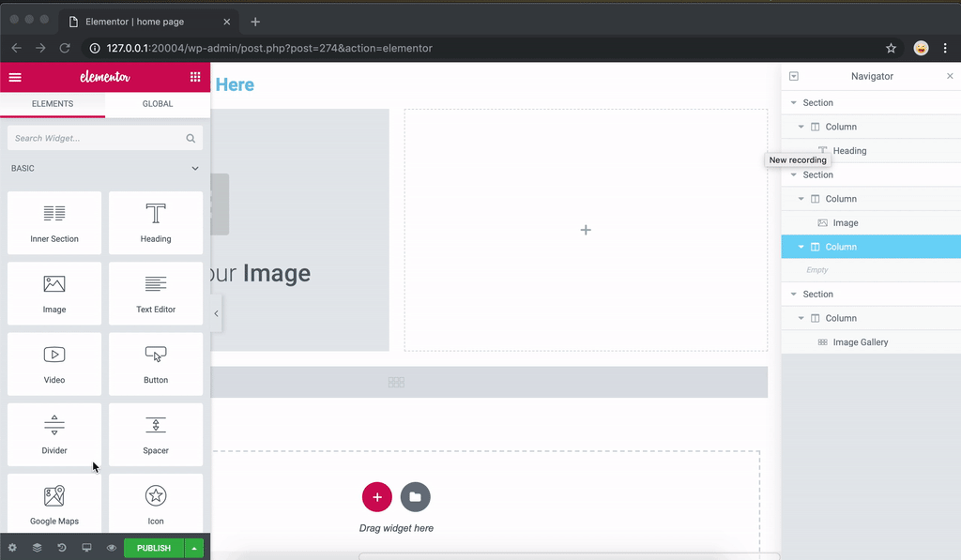Open the Navigator layers icon in the footer
This screenshot has width=961, height=560.
point(38,548)
